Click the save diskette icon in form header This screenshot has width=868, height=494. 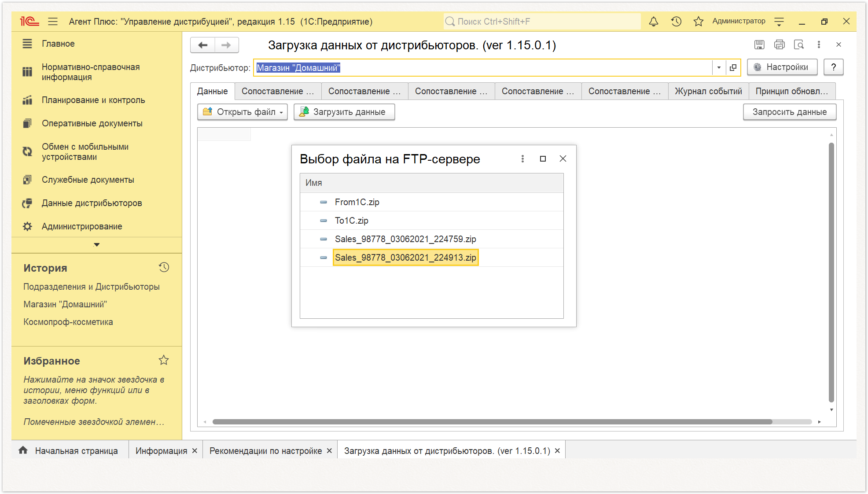tap(759, 44)
